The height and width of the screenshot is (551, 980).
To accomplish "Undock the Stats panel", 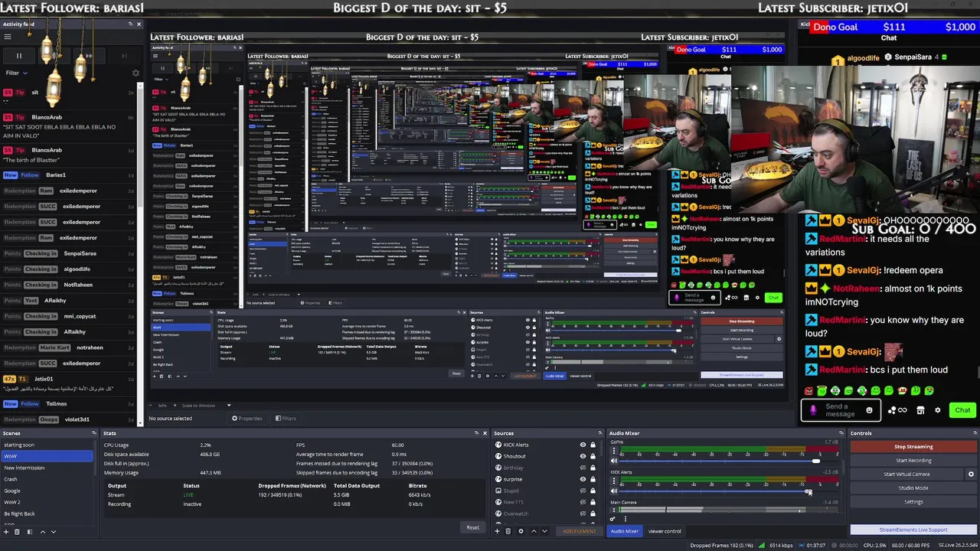I will click(x=475, y=433).
